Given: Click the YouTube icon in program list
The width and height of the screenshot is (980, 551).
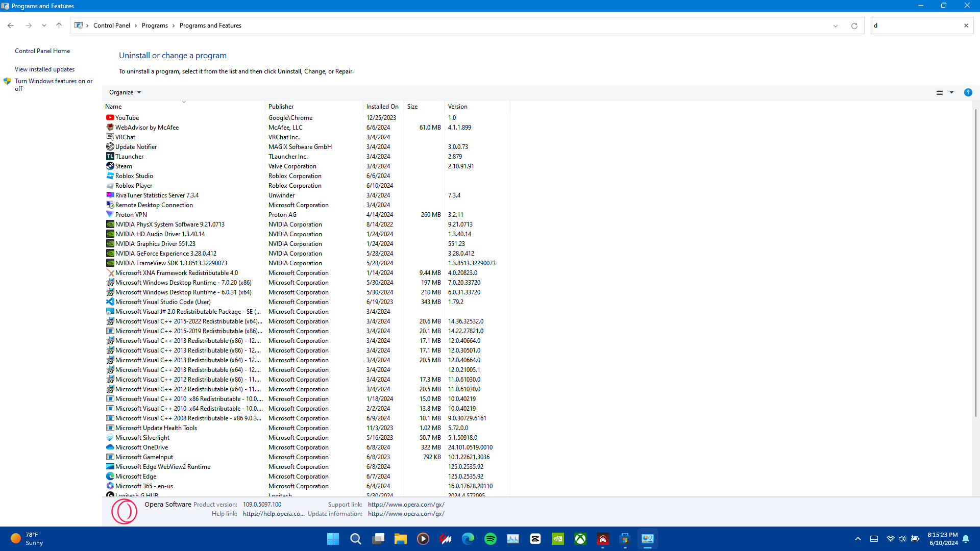Looking at the screenshot, I should [110, 117].
